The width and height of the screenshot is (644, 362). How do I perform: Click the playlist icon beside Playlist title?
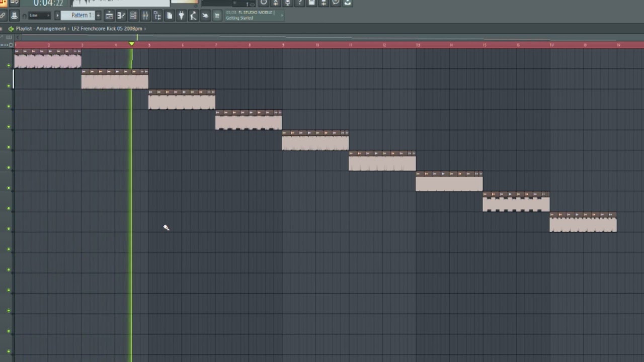(x=11, y=29)
